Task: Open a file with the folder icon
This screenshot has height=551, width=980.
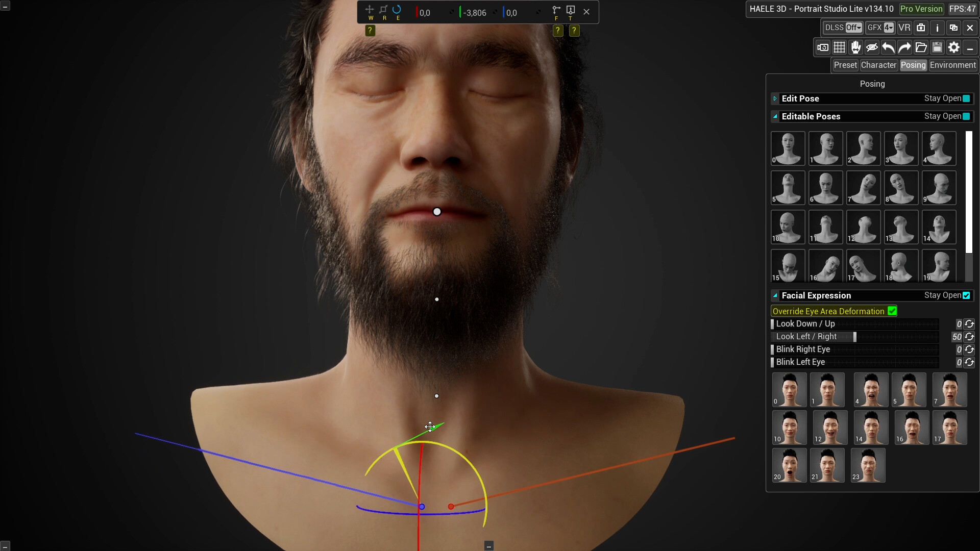Action: click(921, 47)
